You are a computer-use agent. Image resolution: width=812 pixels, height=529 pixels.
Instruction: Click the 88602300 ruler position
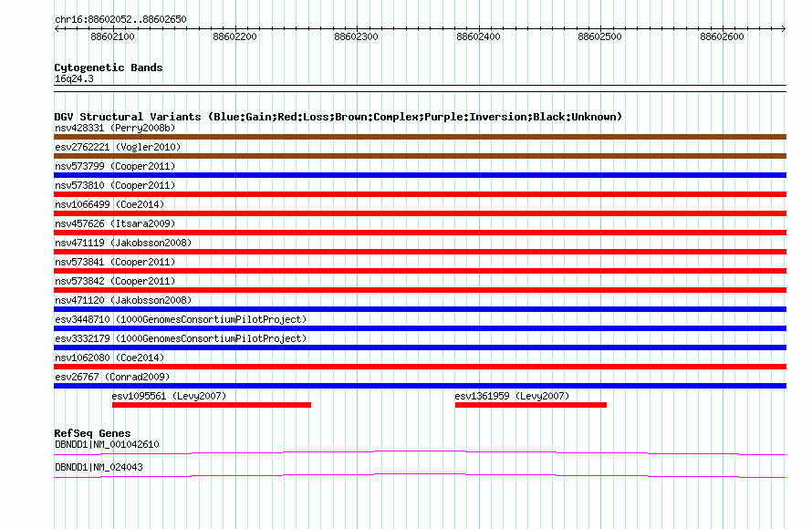pyautogui.click(x=357, y=36)
